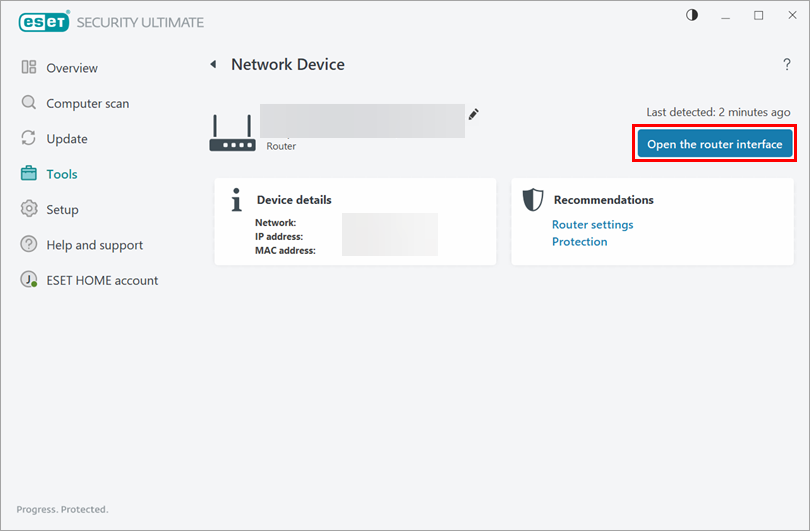The height and width of the screenshot is (531, 810).
Task: Click the router device image
Action: 232,133
